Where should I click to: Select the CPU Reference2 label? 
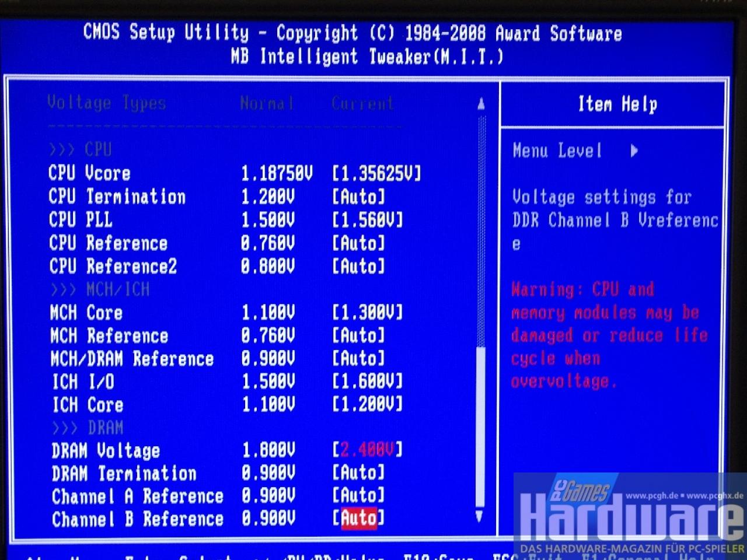tap(113, 266)
